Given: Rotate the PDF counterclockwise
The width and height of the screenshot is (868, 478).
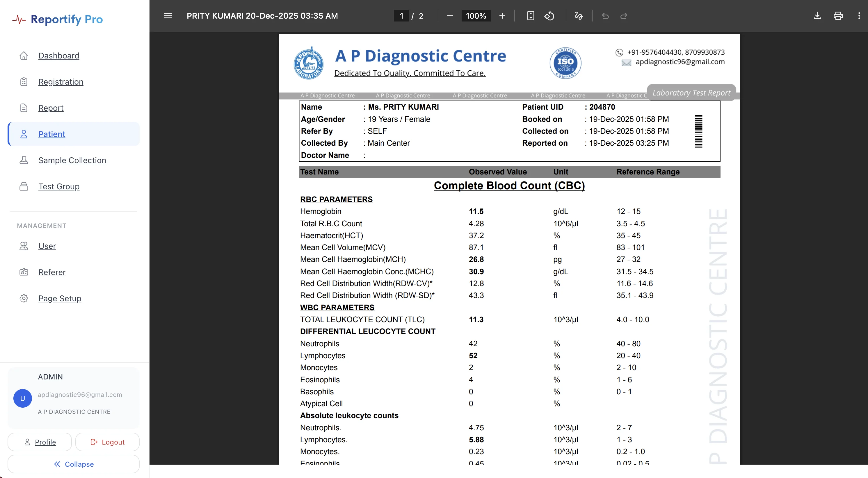Looking at the screenshot, I should click(x=549, y=16).
